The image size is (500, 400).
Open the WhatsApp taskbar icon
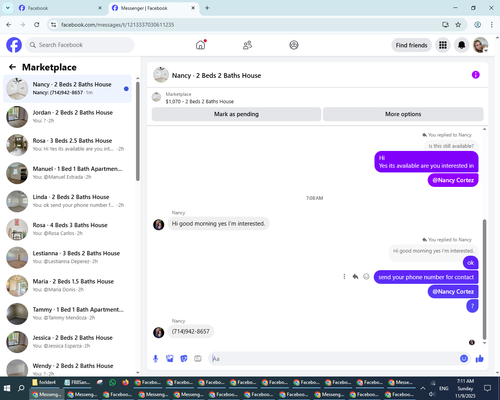click(x=113, y=382)
